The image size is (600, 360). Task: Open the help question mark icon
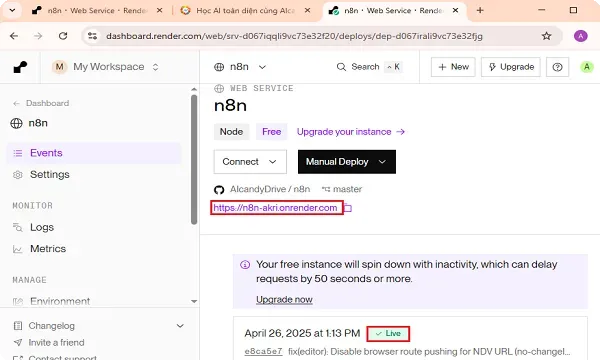tap(558, 67)
